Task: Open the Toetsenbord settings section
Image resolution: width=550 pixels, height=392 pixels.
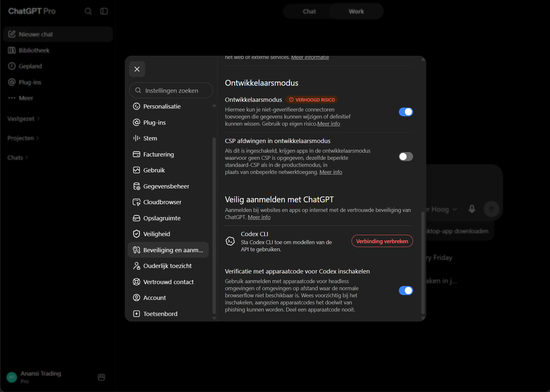Action: [168, 314]
